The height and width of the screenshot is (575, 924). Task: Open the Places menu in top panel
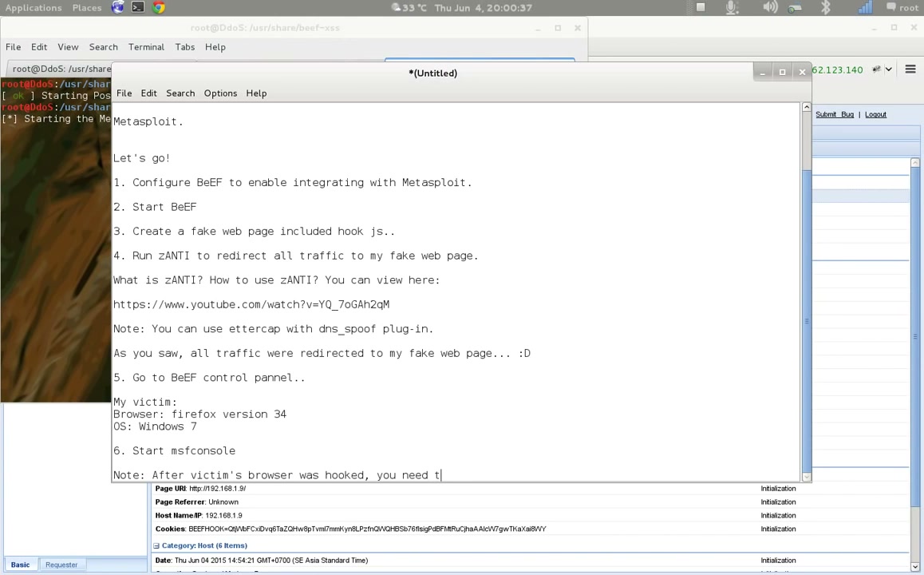(87, 8)
